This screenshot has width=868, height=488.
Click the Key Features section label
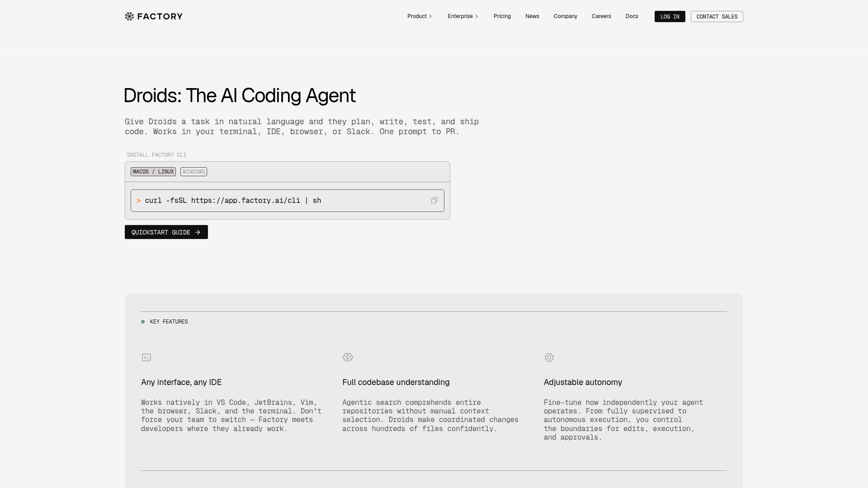(169, 322)
